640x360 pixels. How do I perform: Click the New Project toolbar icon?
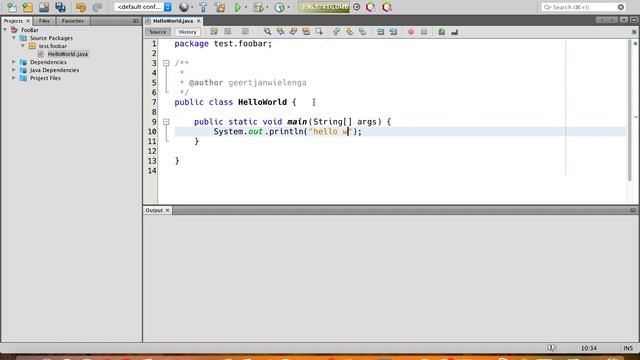28,7
